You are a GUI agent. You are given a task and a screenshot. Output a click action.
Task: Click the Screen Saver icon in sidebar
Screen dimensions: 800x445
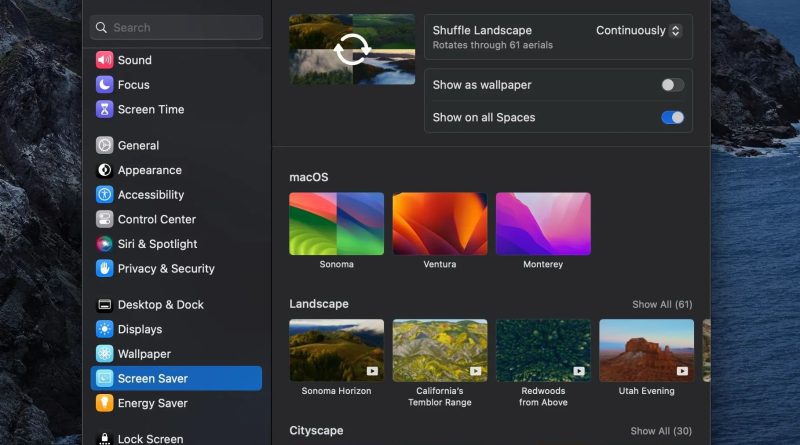point(104,378)
